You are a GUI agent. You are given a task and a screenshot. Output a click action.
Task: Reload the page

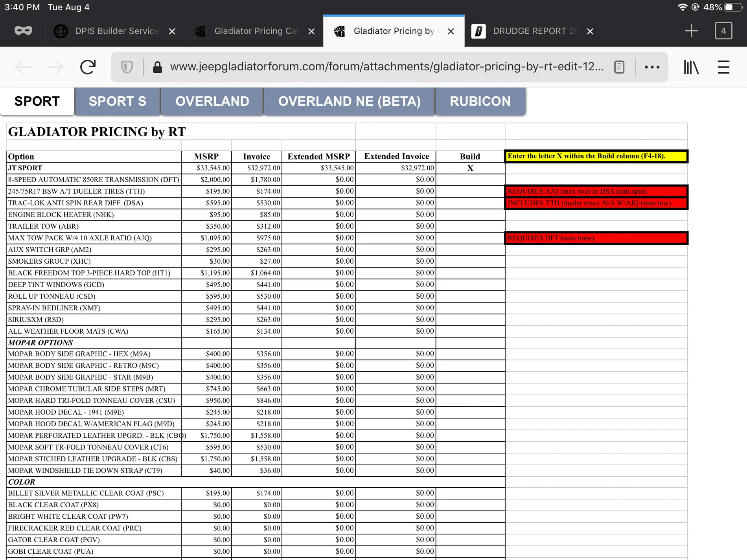[x=88, y=67]
